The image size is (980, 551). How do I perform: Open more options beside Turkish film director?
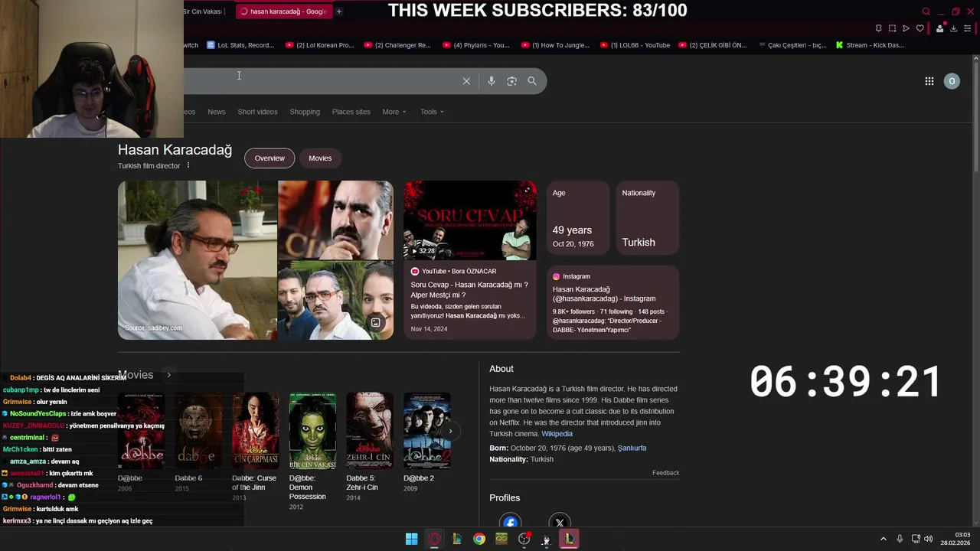click(188, 165)
